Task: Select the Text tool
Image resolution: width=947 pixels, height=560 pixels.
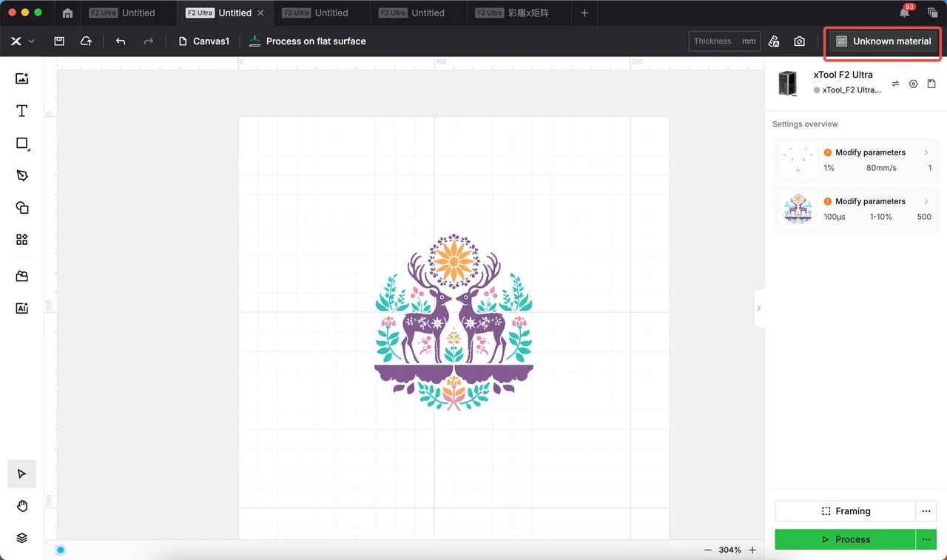Action: 22,111
